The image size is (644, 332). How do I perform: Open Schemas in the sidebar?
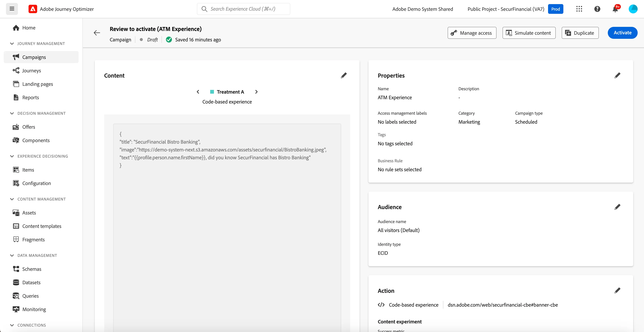pyautogui.click(x=41, y=269)
